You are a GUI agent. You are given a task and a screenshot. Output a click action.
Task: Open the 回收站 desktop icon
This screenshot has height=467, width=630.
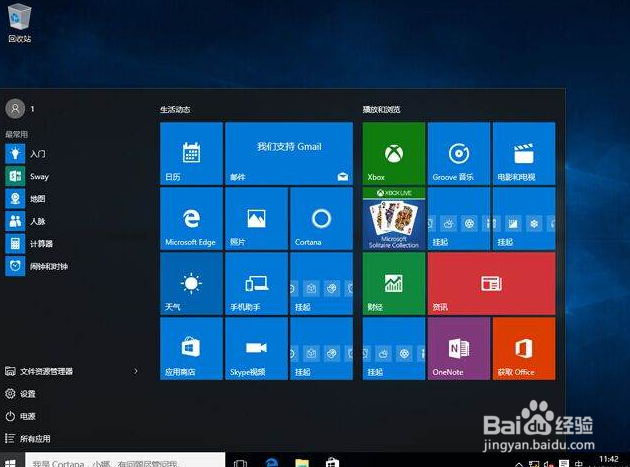(19, 23)
